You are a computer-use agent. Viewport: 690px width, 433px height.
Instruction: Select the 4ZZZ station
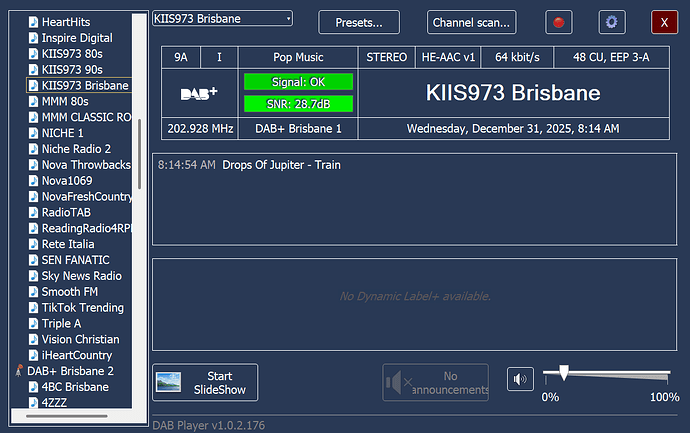(54, 402)
